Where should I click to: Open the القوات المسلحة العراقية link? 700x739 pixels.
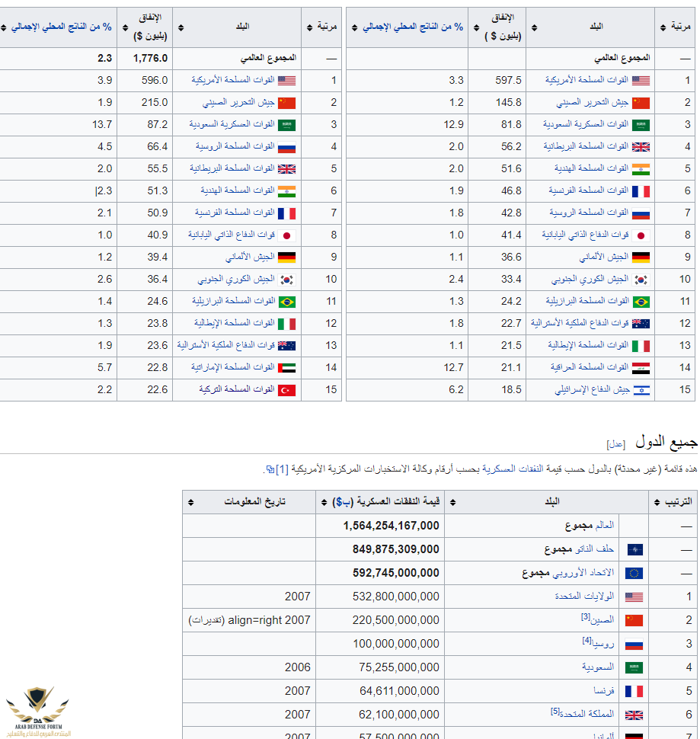[x=590, y=367]
